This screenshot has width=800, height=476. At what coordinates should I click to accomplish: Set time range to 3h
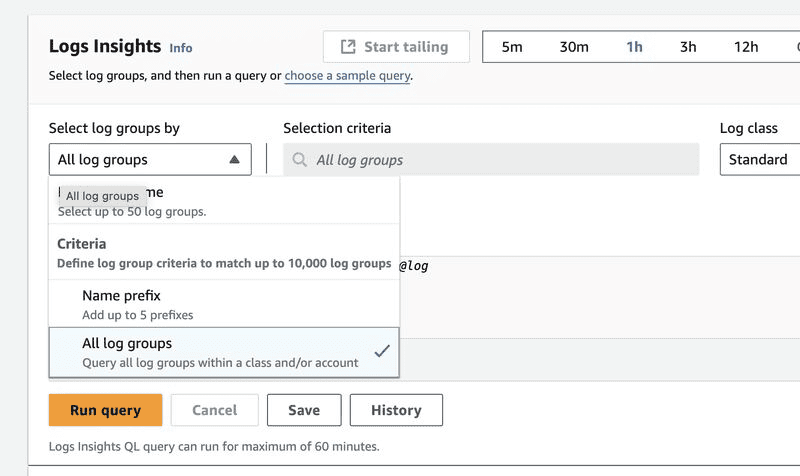tap(688, 47)
